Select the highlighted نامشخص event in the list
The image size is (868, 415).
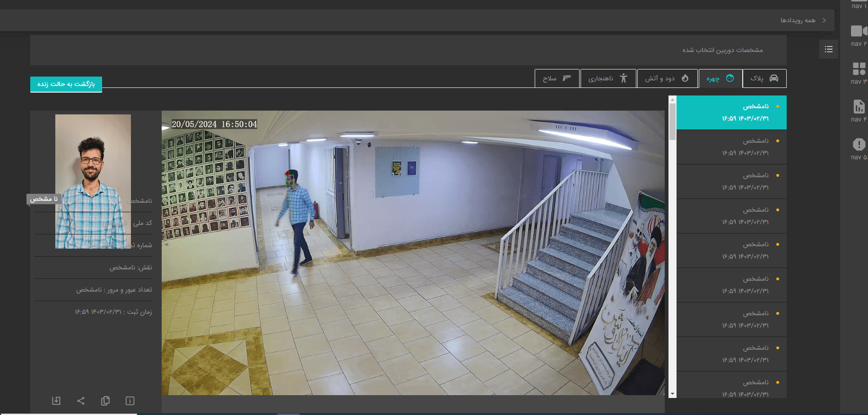pos(731,112)
